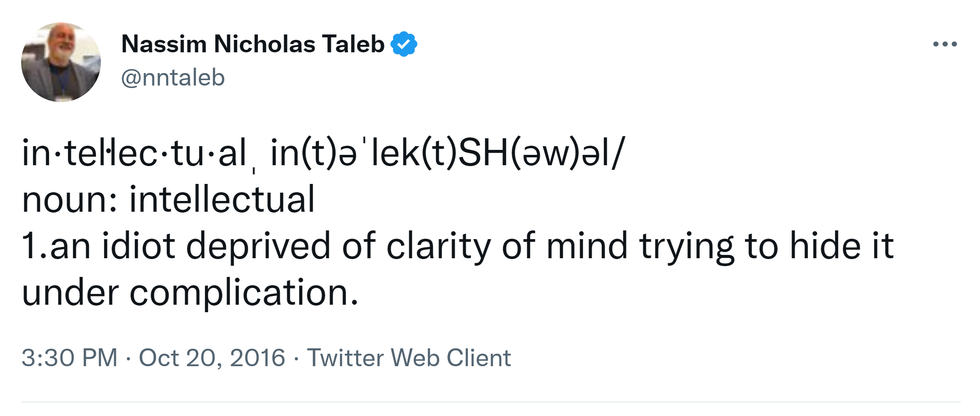Click the word "intellectual" after "noun:"
The width and height of the screenshot is (980, 416).
coord(222,200)
